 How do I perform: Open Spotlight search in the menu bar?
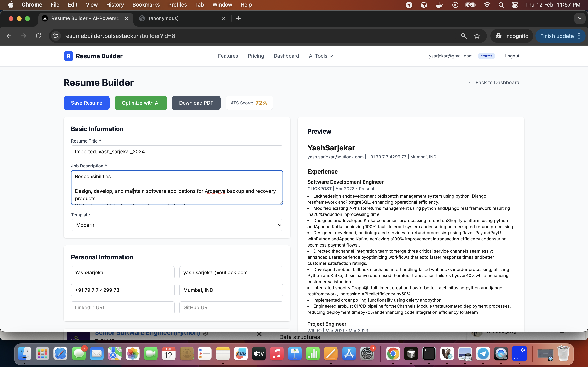coord(501,5)
